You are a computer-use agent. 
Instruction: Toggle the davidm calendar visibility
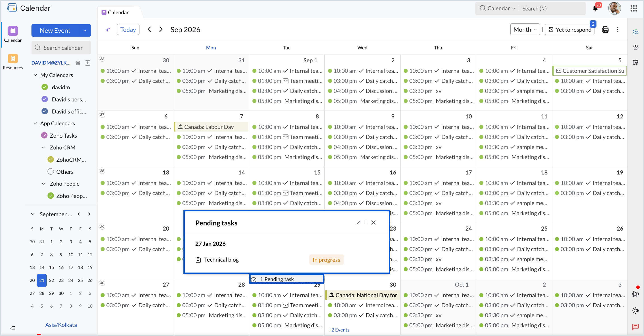44,87
